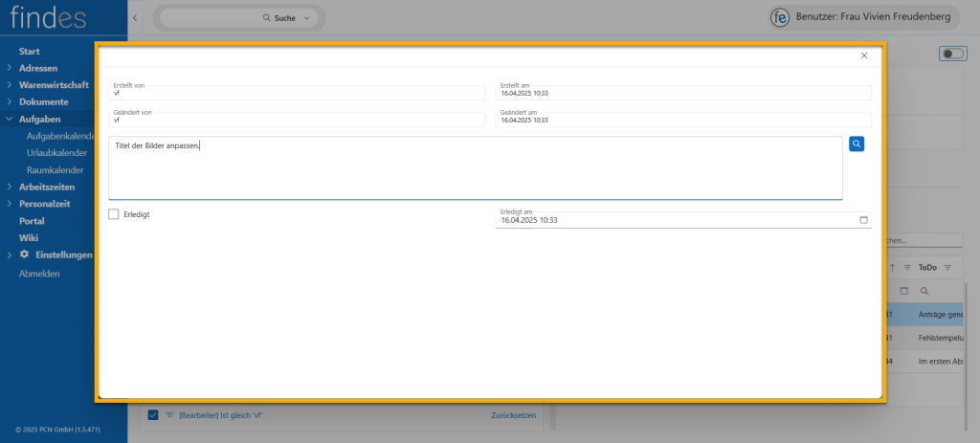
Task: Click into the Titel der Bilder anpassen text area
Action: [475, 167]
